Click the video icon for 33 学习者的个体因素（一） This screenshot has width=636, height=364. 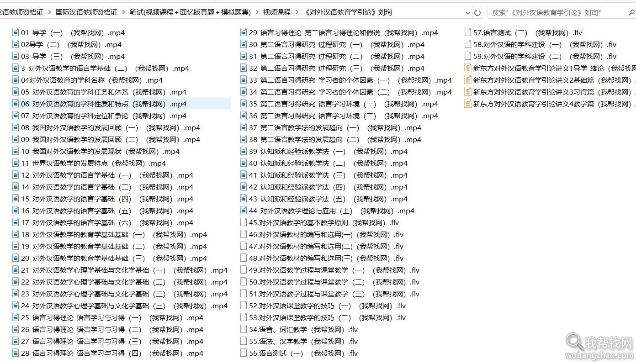[244, 80]
